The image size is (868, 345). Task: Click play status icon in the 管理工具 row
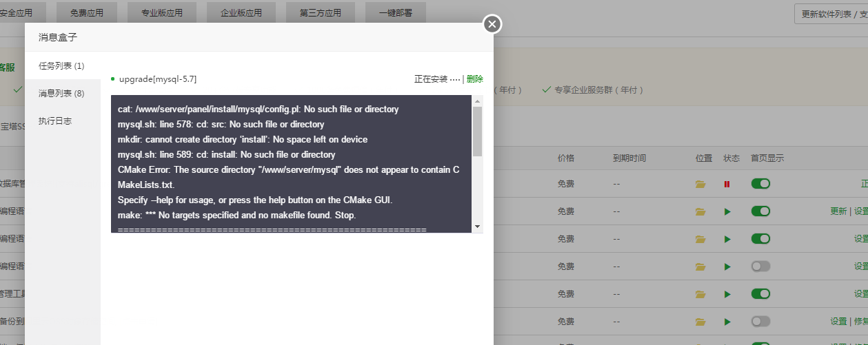[727, 294]
